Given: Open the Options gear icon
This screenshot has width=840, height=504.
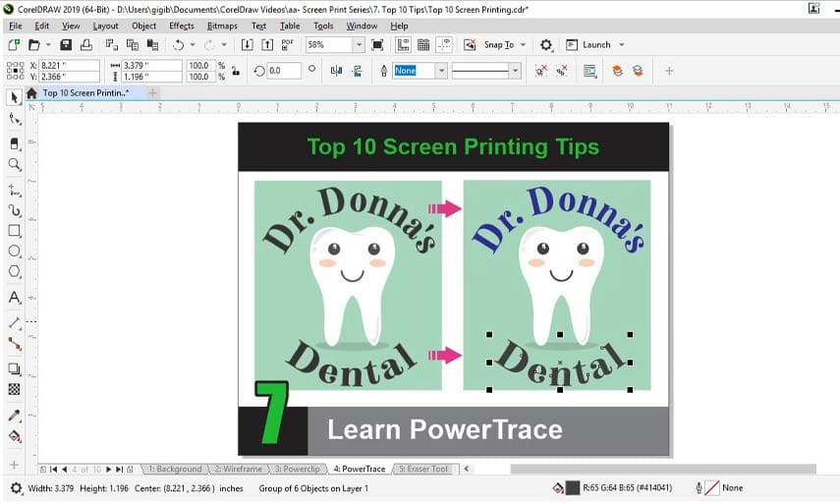Looking at the screenshot, I should [546, 45].
